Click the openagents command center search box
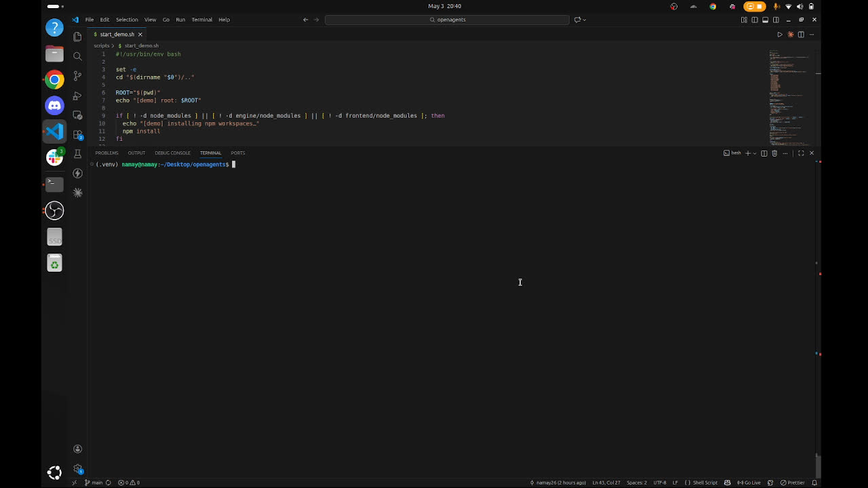The height and width of the screenshot is (488, 868). [x=447, y=20]
